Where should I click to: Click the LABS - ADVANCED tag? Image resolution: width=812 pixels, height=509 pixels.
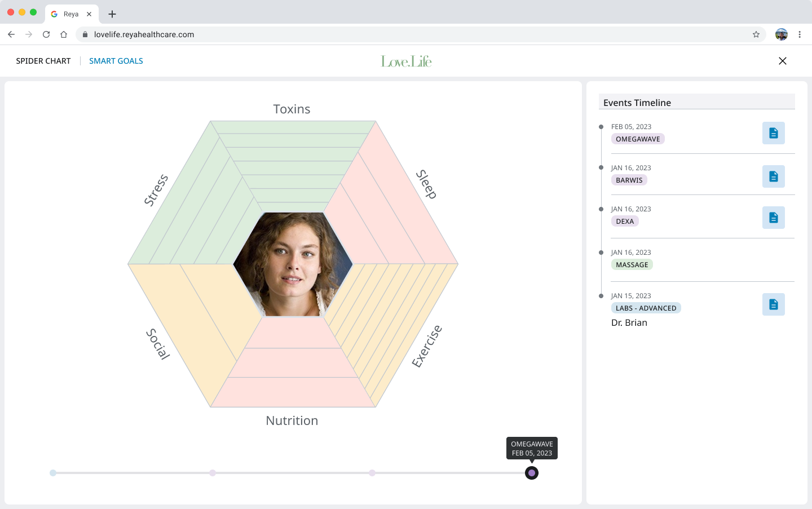tap(646, 308)
